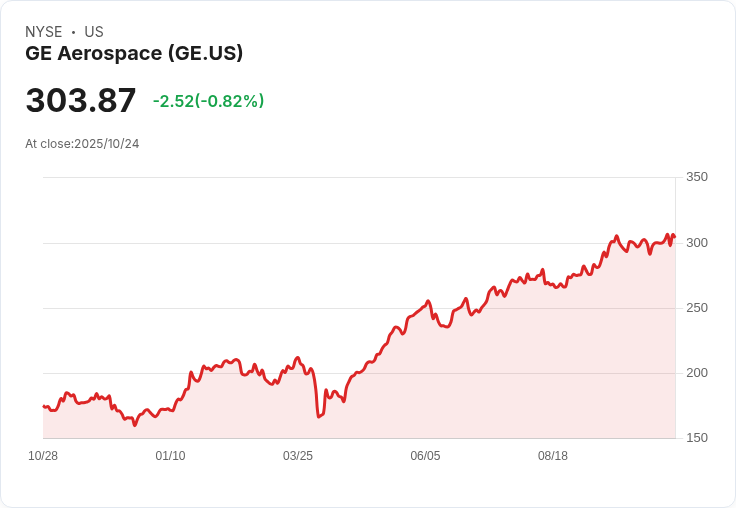Click the -2.52(-0.82%) price change
This screenshot has width=736, height=508.
(x=208, y=101)
